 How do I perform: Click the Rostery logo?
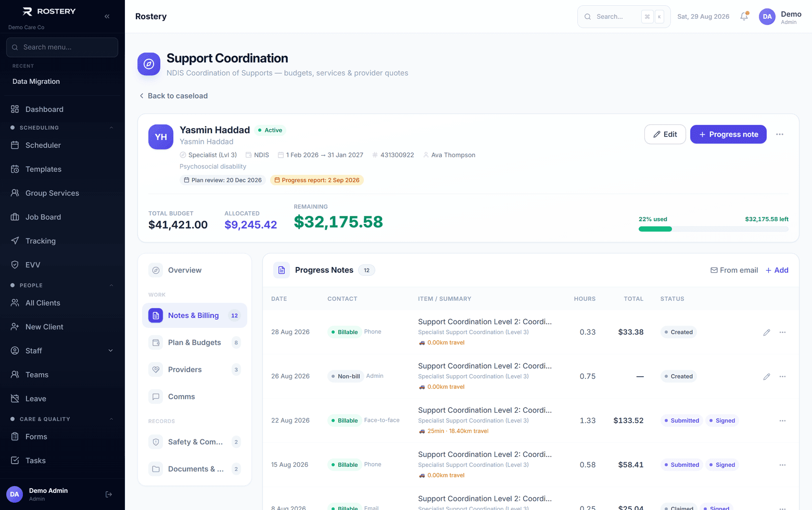49,11
